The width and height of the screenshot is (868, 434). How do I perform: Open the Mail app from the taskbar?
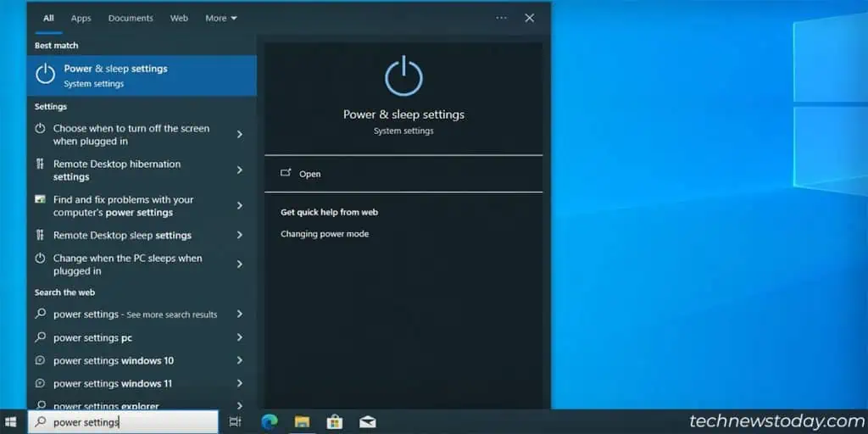368,422
